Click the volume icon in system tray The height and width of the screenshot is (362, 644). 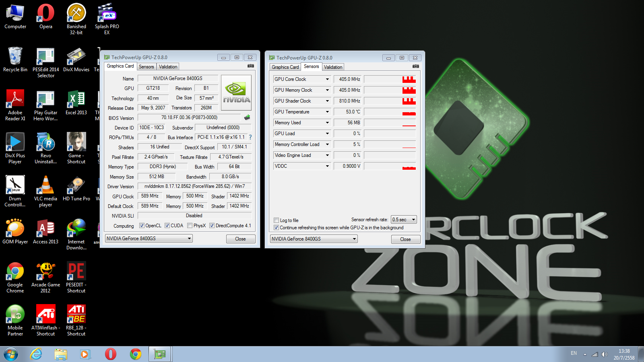(604, 354)
